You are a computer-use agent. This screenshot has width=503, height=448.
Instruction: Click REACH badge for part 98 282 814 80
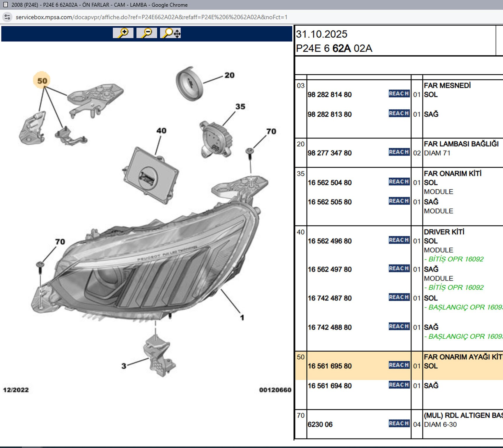(399, 94)
